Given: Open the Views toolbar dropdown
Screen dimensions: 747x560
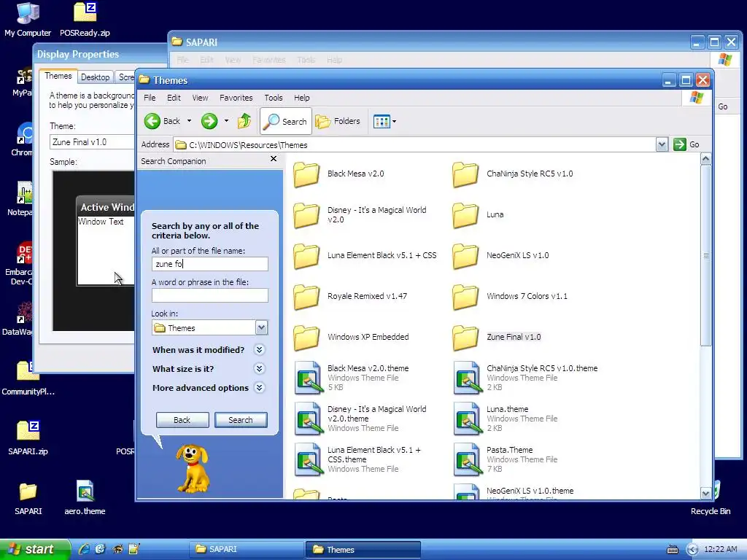Looking at the screenshot, I should pos(385,121).
